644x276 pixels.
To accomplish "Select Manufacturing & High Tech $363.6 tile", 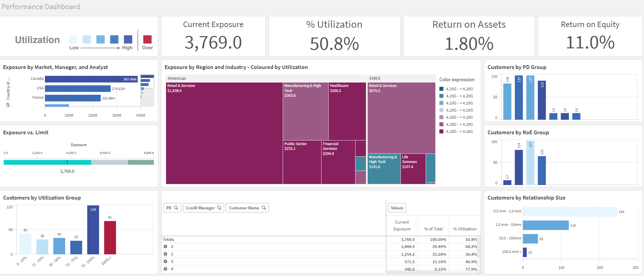I will [305, 111].
